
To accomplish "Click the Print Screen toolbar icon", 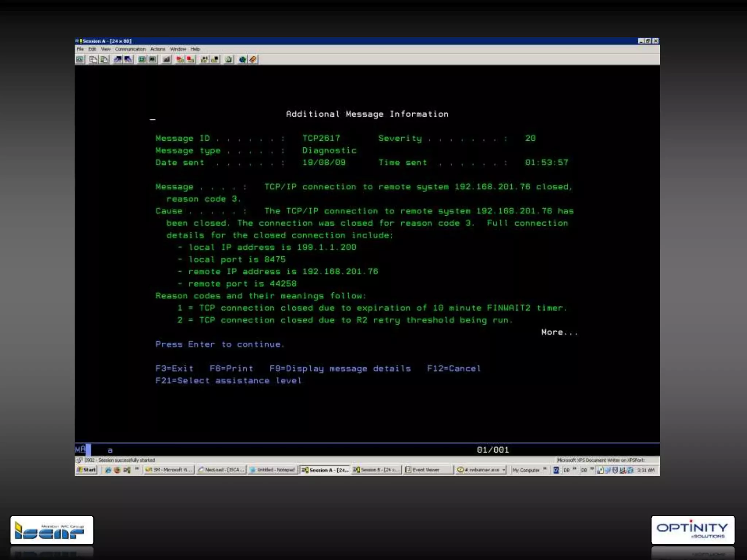I will (80, 59).
